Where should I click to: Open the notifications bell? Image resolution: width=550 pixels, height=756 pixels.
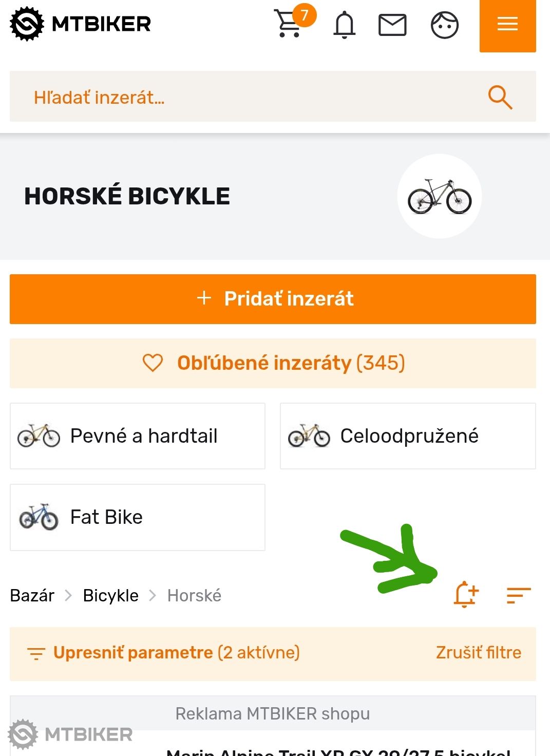(x=344, y=25)
